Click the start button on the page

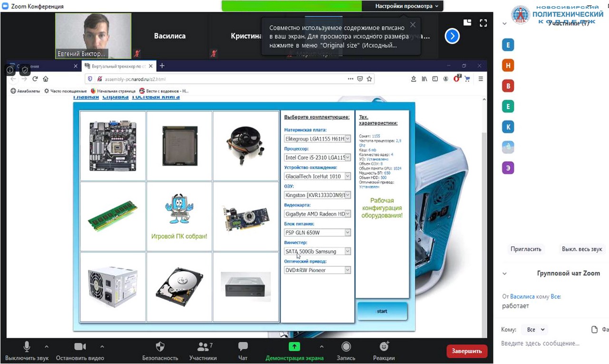pyautogui.click(x=382, y=311)
